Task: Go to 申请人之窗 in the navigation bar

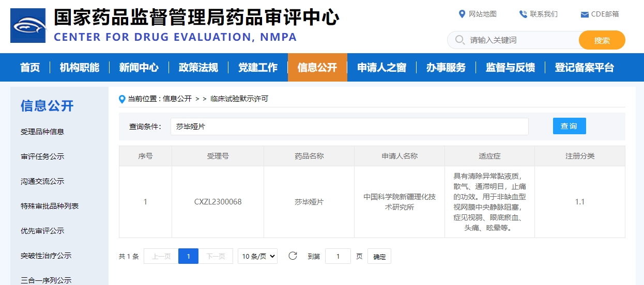Action: tap(381, 68)
